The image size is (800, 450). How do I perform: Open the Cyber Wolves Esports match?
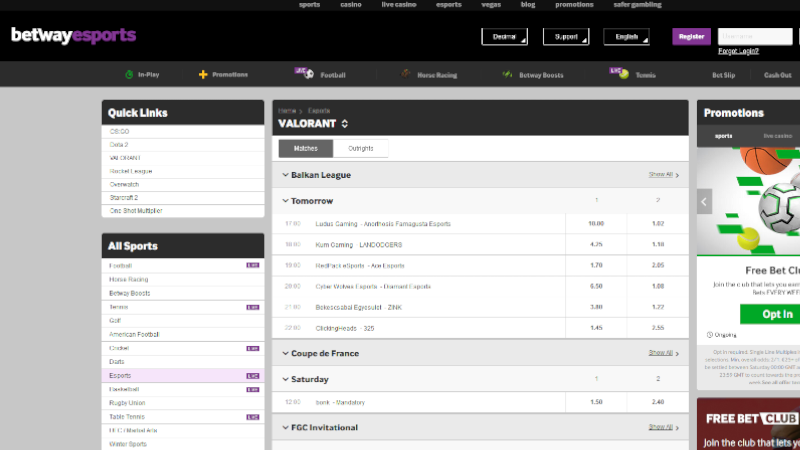pos(373,286)
